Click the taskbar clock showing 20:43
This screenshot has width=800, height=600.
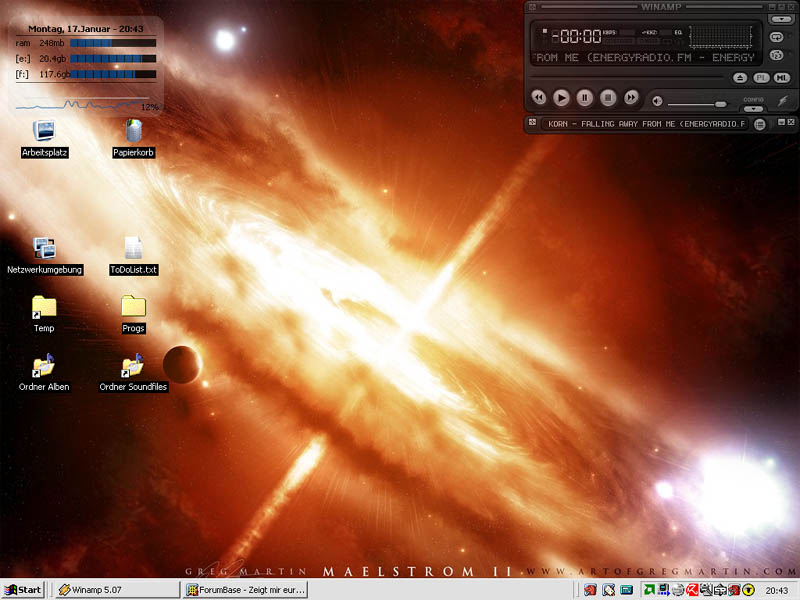point(777,590)
